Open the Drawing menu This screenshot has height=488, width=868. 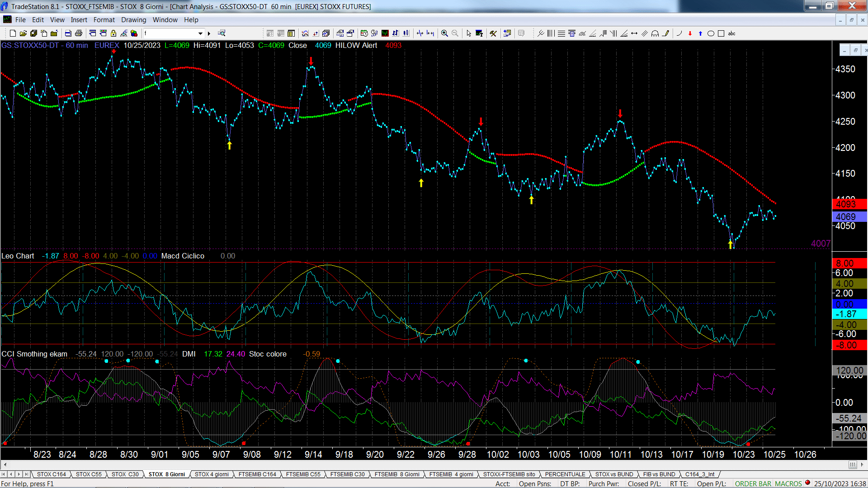point(133,20)
